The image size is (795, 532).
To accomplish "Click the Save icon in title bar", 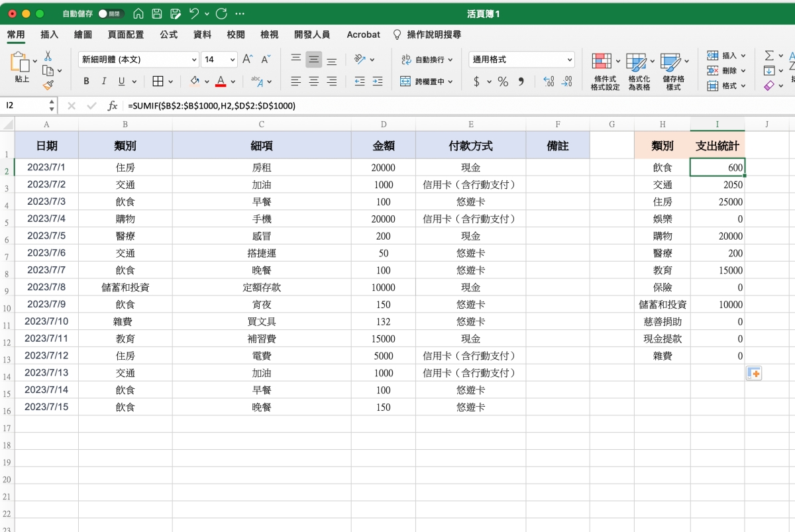I will point(157,13).
